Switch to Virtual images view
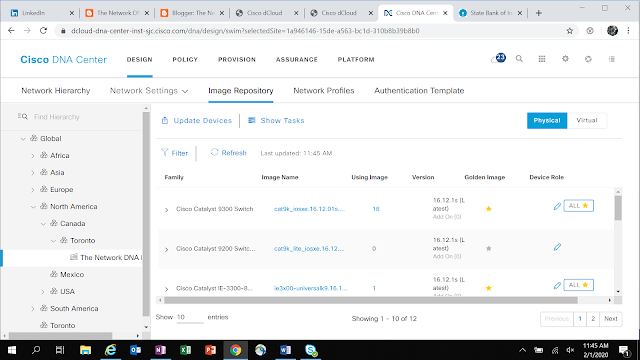 tap(587, 120)
